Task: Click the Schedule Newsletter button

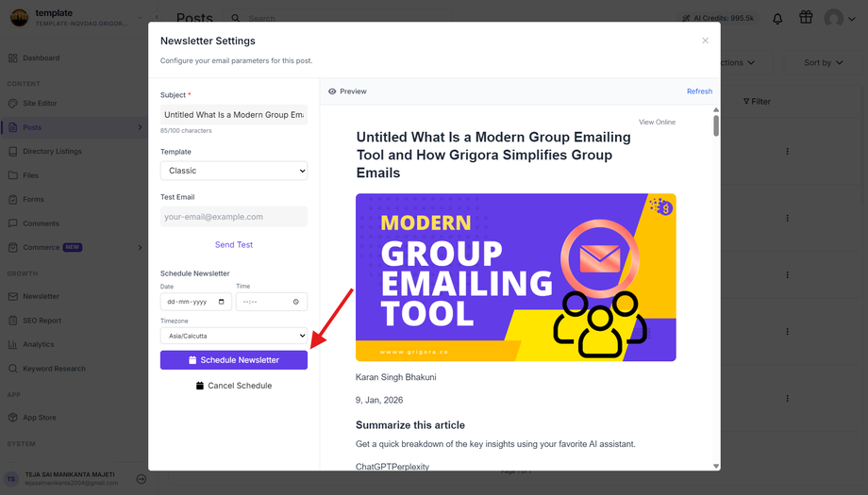Action: coord(234,360)
